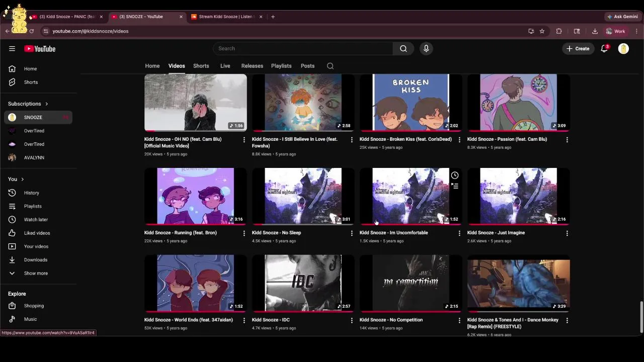Open AVALYNN subscription in sidebar

38,158
